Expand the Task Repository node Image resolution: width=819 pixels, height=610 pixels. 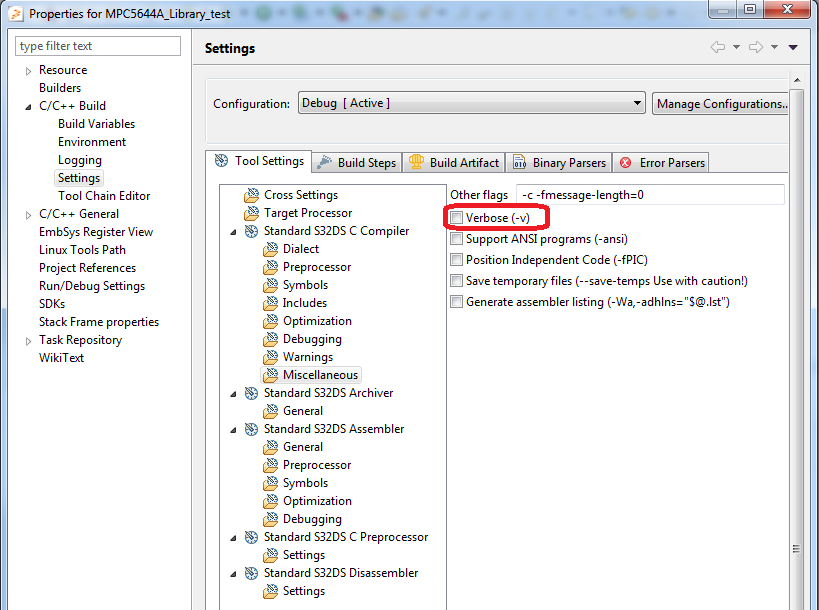click(28, 341)
